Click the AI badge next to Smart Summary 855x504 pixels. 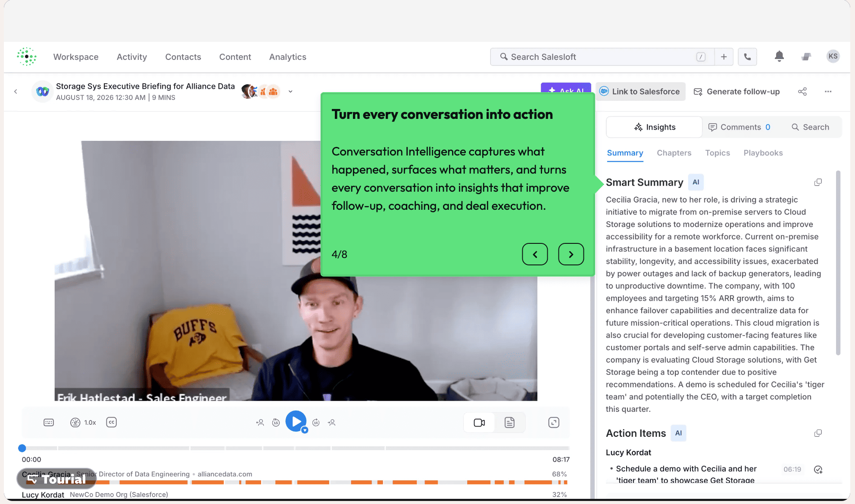pyautogui.click(x=696, y=182)
